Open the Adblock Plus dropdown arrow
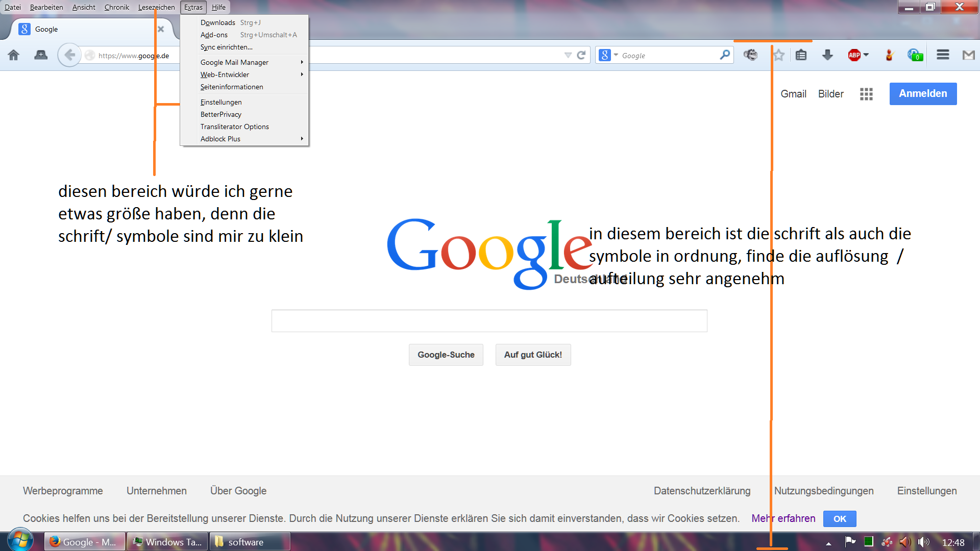Image resolution: width=980 pixels, height=551 pixels. (x=866, y=55)
